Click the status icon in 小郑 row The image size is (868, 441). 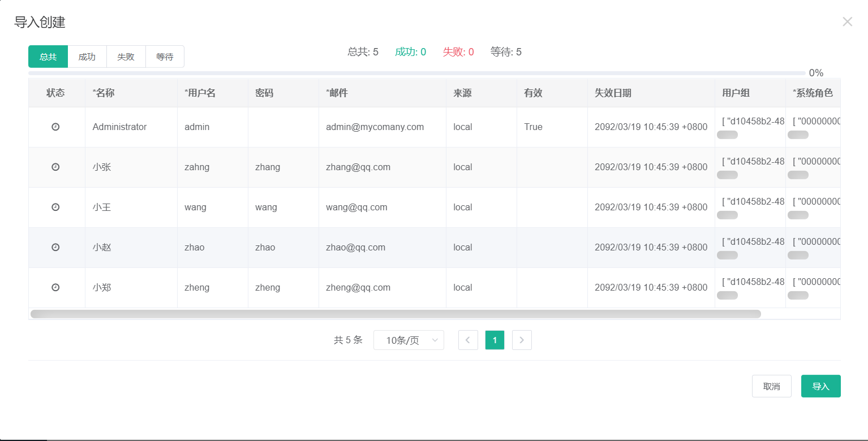[x=55, y=287]
